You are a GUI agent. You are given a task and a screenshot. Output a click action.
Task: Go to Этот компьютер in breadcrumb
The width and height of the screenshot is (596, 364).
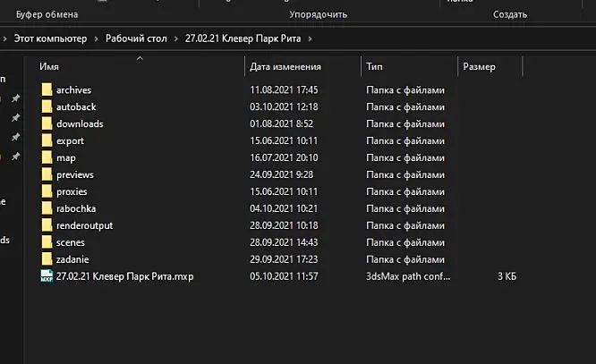coord(50,38)
